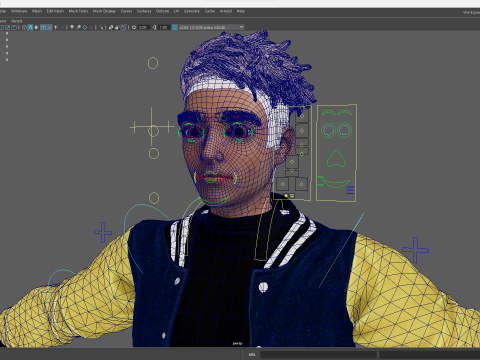The width and height of the screenshot is (480, 360).
Task: Open the Generate menu
Action: pyautogui.click(x=192, y=11)
